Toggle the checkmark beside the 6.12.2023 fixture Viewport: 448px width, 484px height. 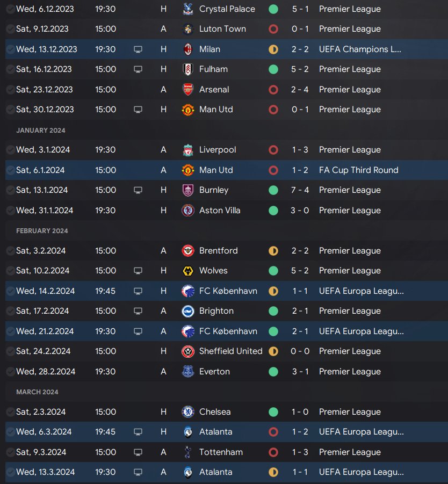click(x=10, y=9)
